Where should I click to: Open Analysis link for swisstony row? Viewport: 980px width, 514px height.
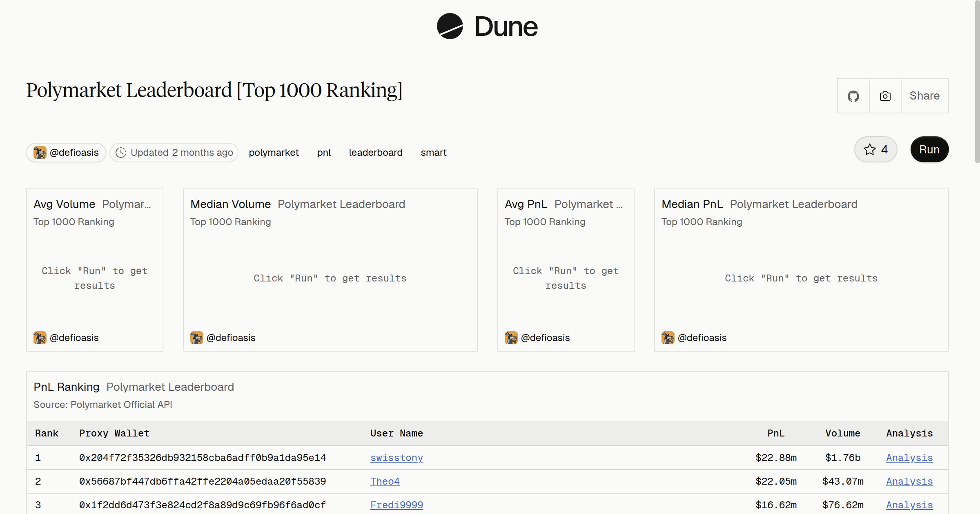tap(909, 458)
